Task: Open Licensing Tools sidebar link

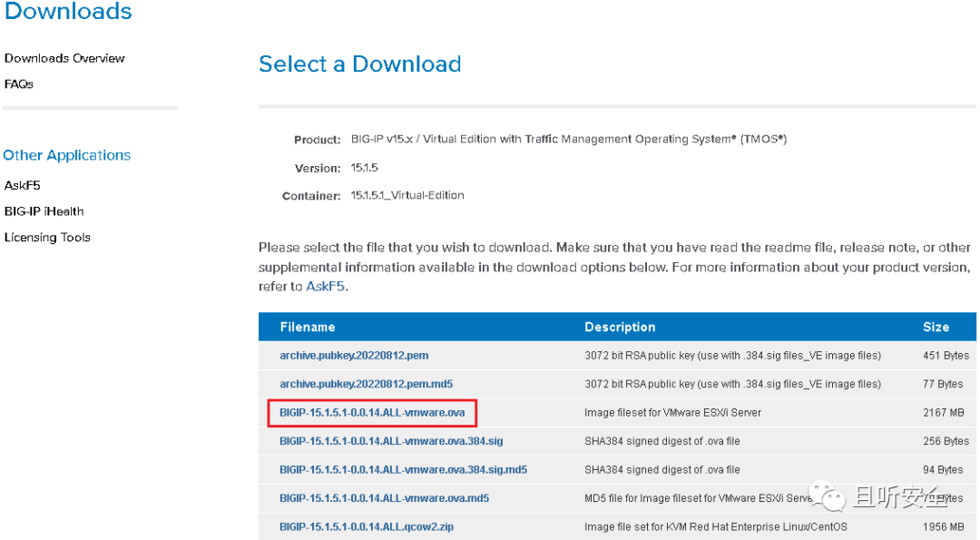Action: point(47,238)
